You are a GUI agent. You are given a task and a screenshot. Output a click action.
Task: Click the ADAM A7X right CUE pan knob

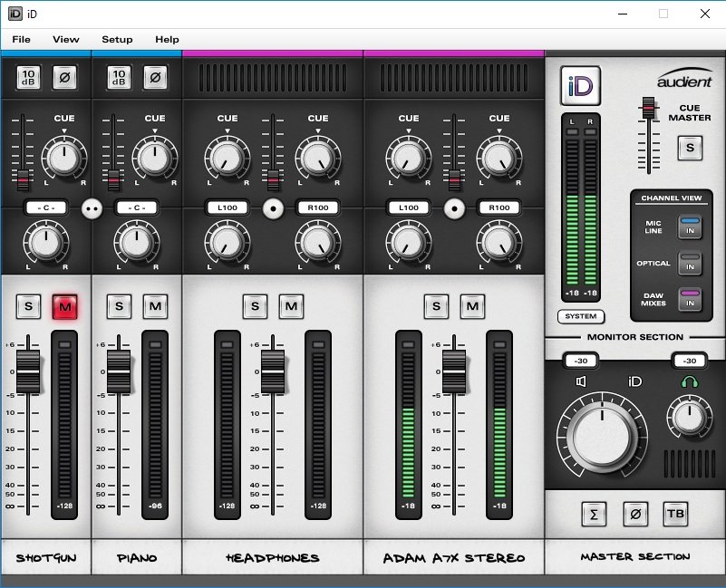point(499,158)
